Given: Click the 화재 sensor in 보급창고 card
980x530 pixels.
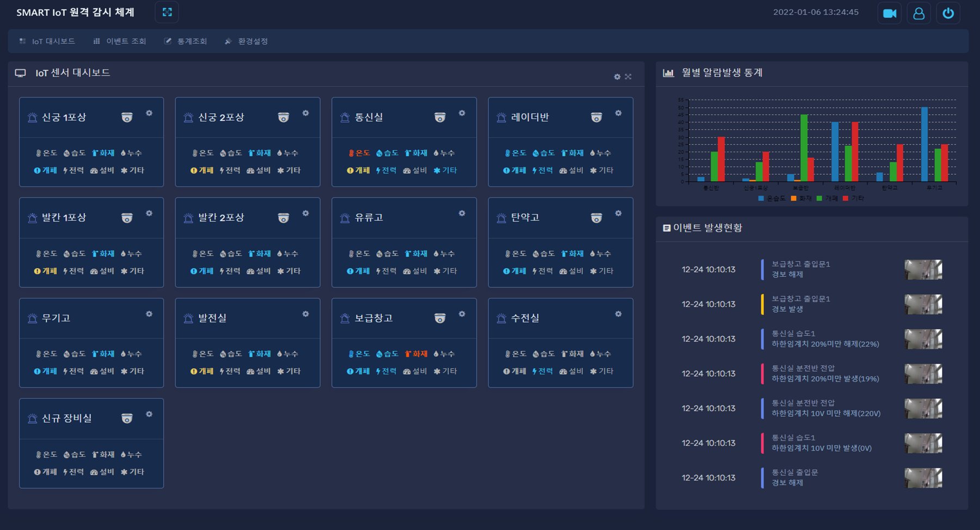Looking at the screenshot, I should tap(416, 354).
